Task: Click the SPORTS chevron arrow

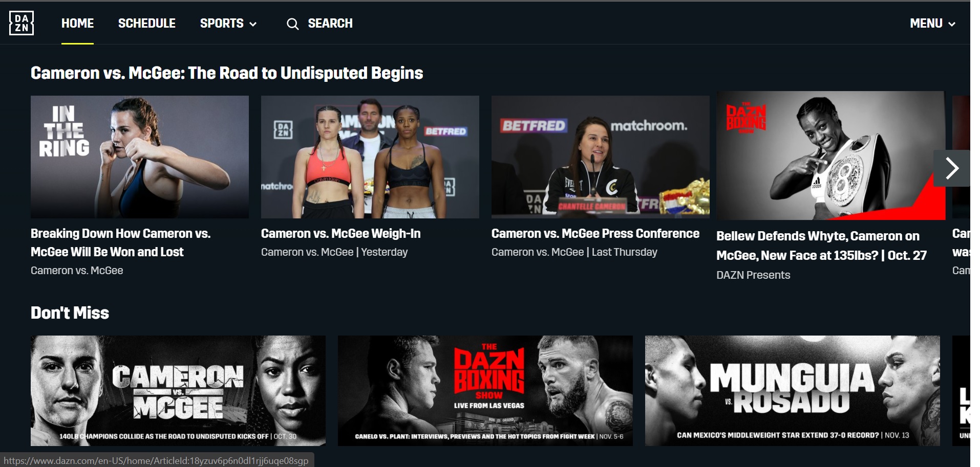Action: tap(253, 24)
